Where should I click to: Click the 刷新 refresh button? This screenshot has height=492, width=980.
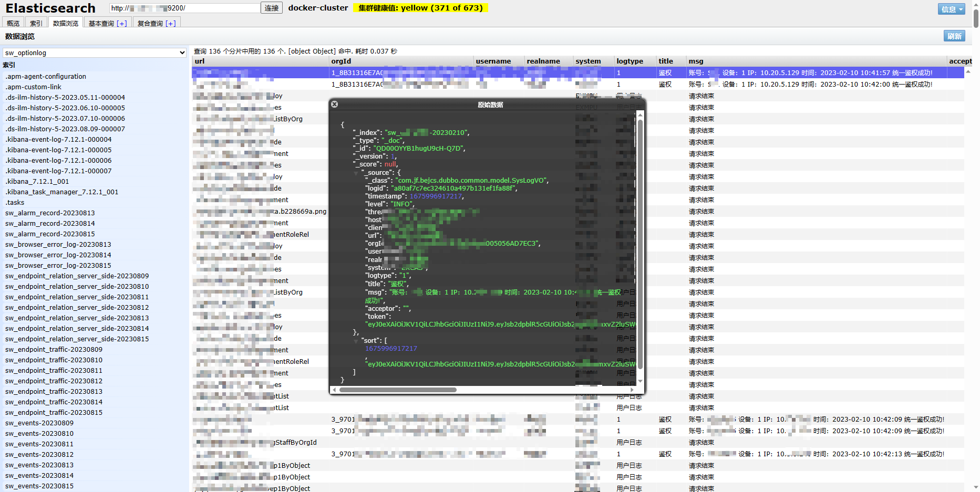pos(954,36)
